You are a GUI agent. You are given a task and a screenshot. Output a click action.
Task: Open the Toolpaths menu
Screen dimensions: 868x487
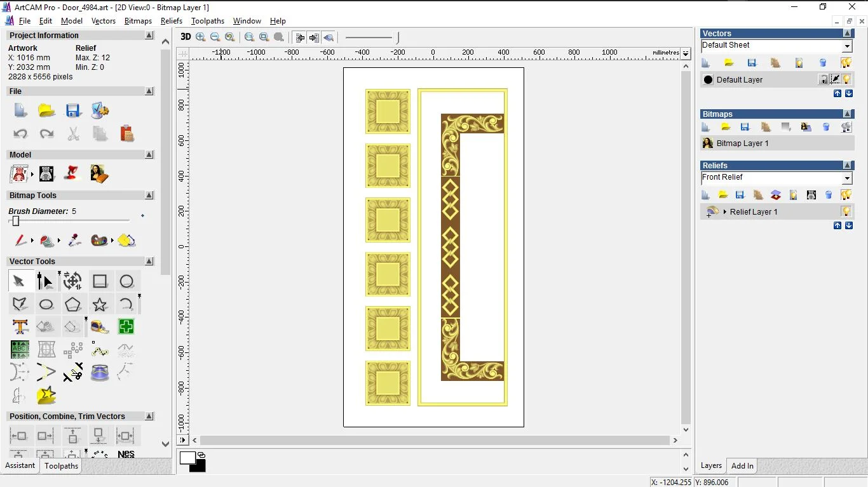point(208,21)
